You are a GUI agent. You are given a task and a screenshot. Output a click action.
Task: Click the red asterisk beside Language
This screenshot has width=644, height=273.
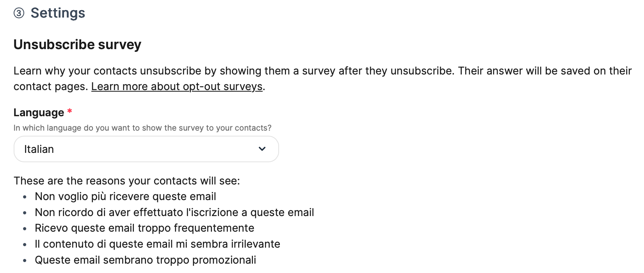69,111
